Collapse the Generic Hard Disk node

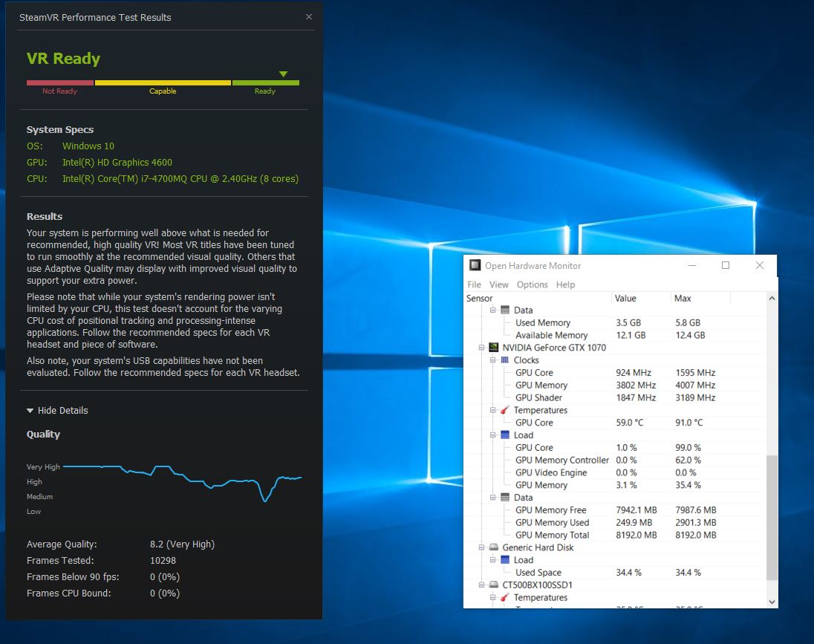tap(481, 547)
